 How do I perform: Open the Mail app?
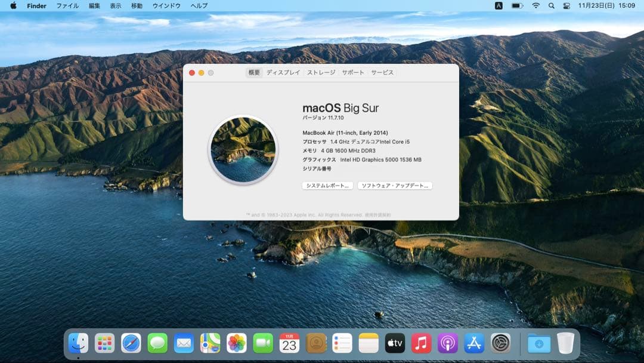pyautogui.click(x=184, y=343)
